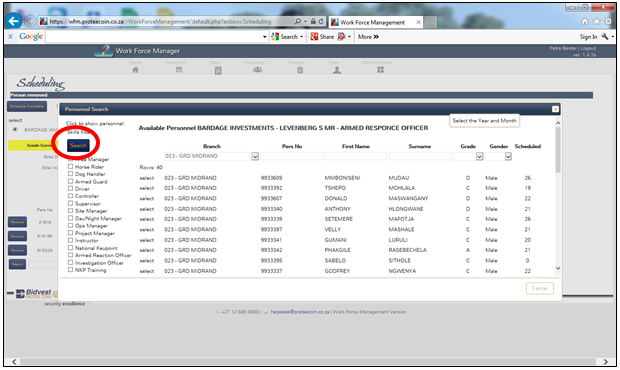Click the browser forward arrow button

[30, 21]
